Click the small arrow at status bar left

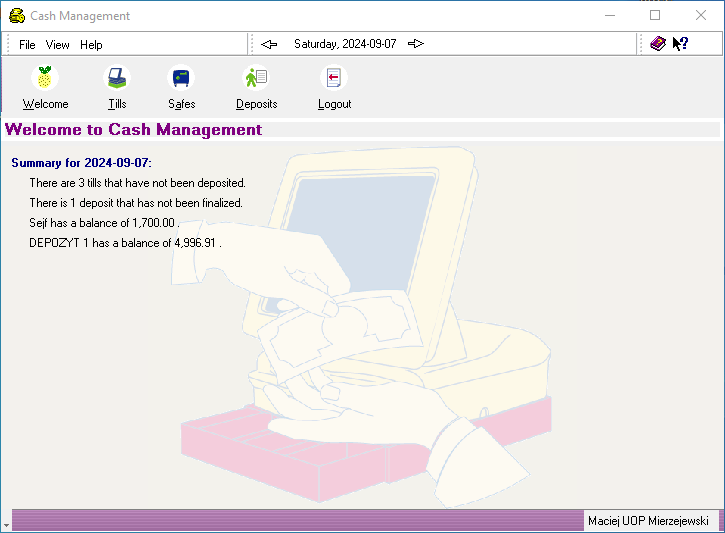[6, 526]
